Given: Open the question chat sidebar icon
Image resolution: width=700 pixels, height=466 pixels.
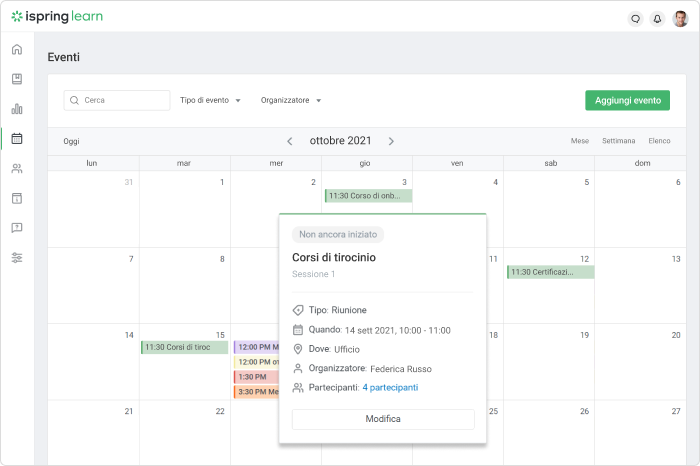Looking at the screenshot, I should [x=17, y=228].
